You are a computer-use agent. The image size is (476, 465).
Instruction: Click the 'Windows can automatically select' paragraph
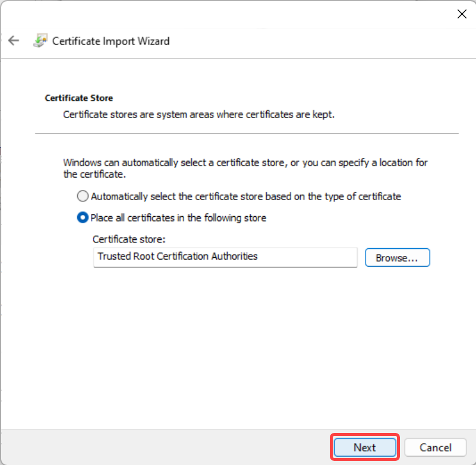[x=245, y=168]
